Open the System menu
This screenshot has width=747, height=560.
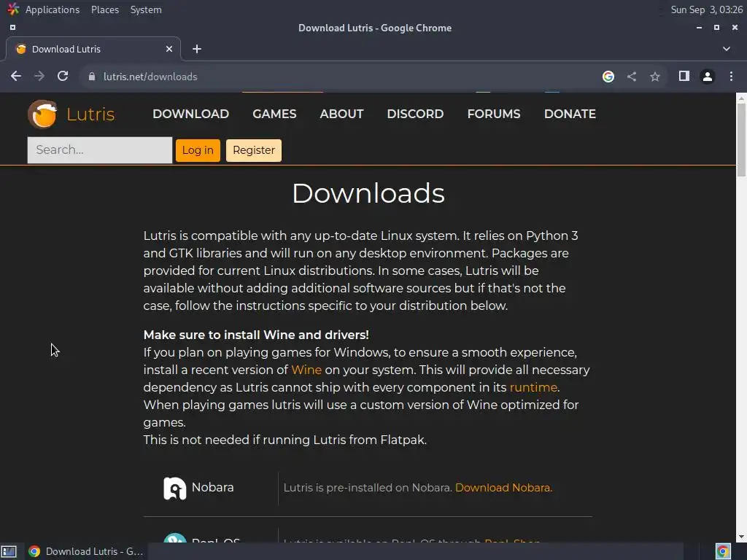point(146,9)
